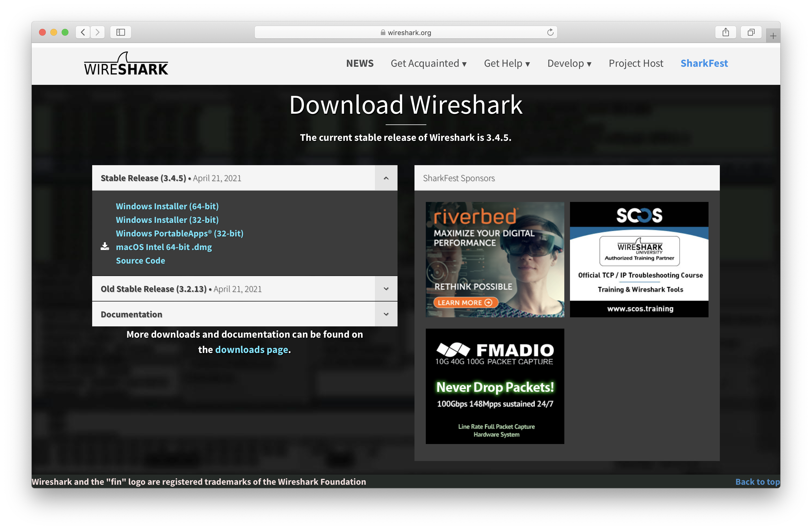812x530 pixels.
Task: Download Windows Installer (64-bit)
Action: (167, 206)
